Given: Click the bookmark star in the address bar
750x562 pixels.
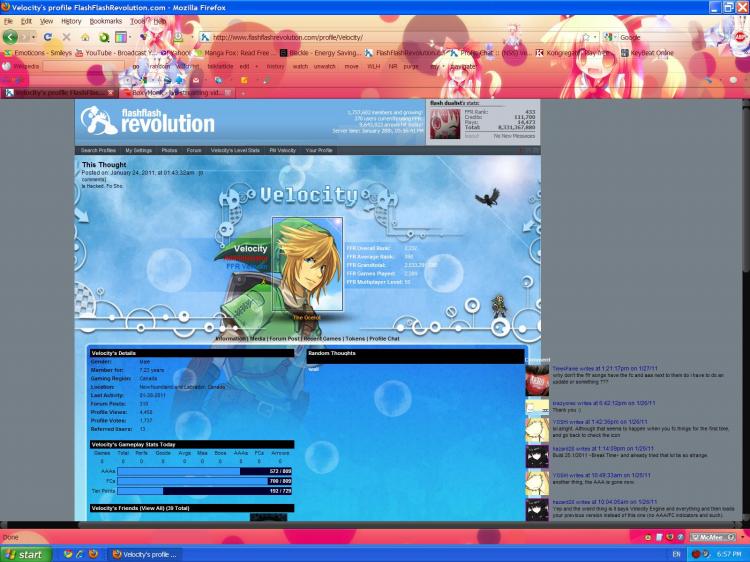Looking at the screenshot, I should tap(586, 37).
